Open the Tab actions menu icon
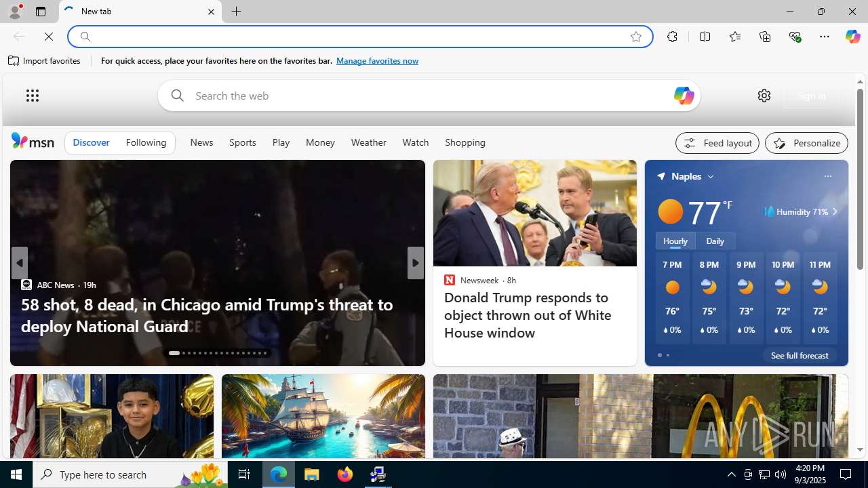Viewport: 868px width, 488px height. click(41, 12)
